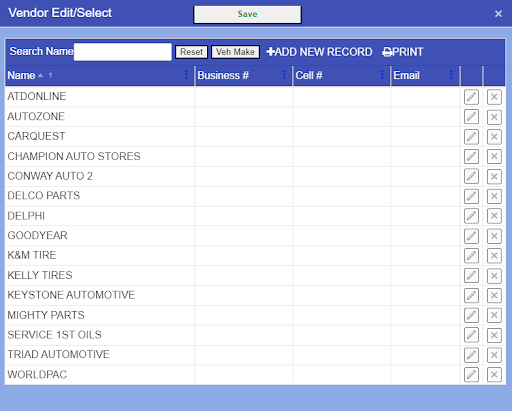
Task: Select the WORLDPAC vendor name
Action: click(37, 374)
